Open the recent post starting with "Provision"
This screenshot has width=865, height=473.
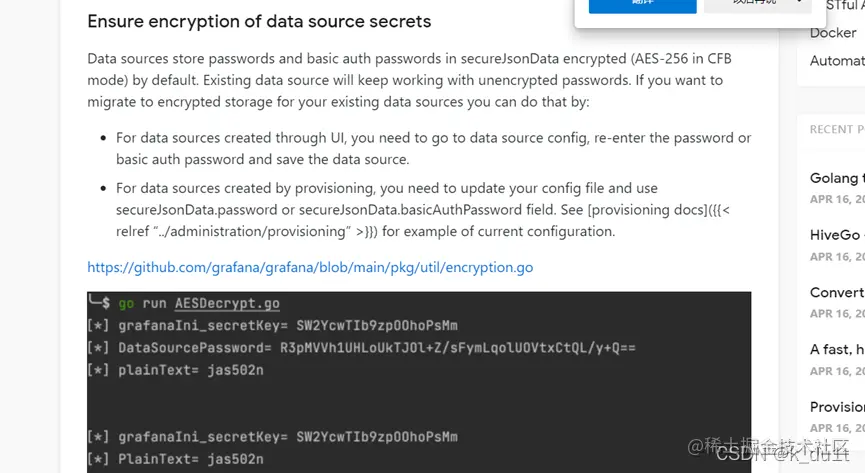tap(837, 407)
